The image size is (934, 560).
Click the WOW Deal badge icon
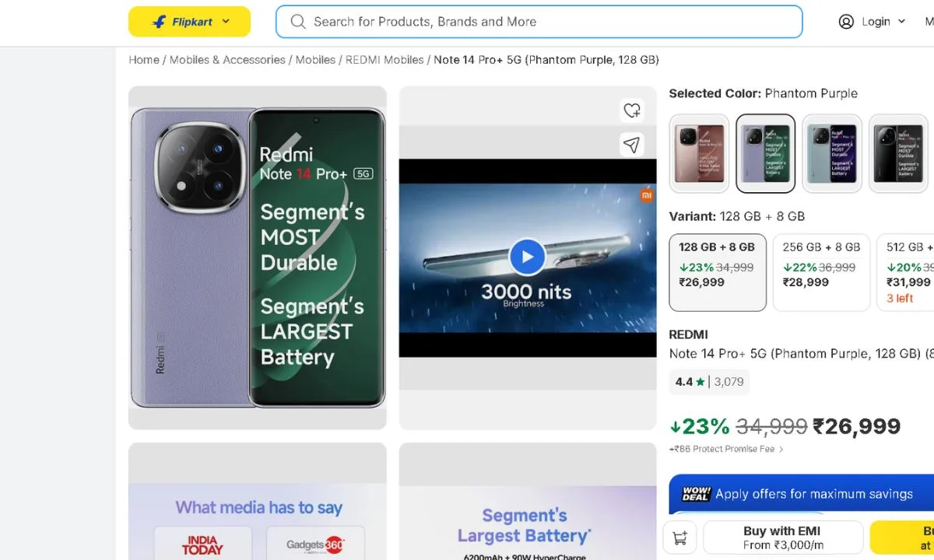697,494
